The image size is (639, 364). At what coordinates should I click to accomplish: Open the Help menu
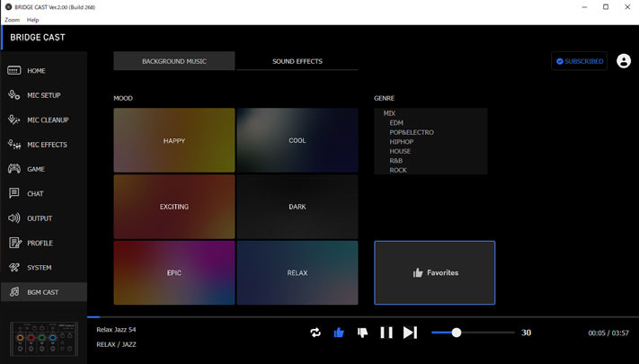click(32, 20)
